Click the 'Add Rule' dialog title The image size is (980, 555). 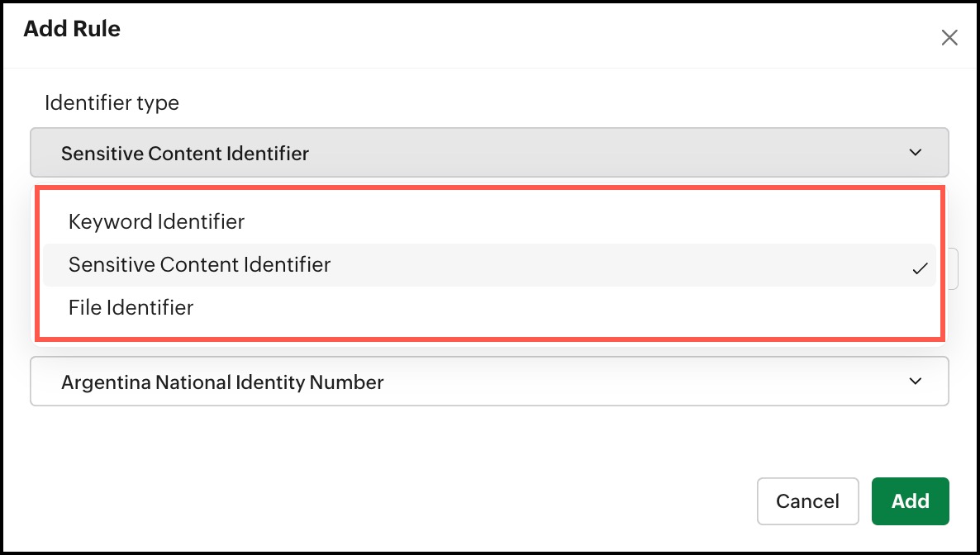(x=72, y=29)
